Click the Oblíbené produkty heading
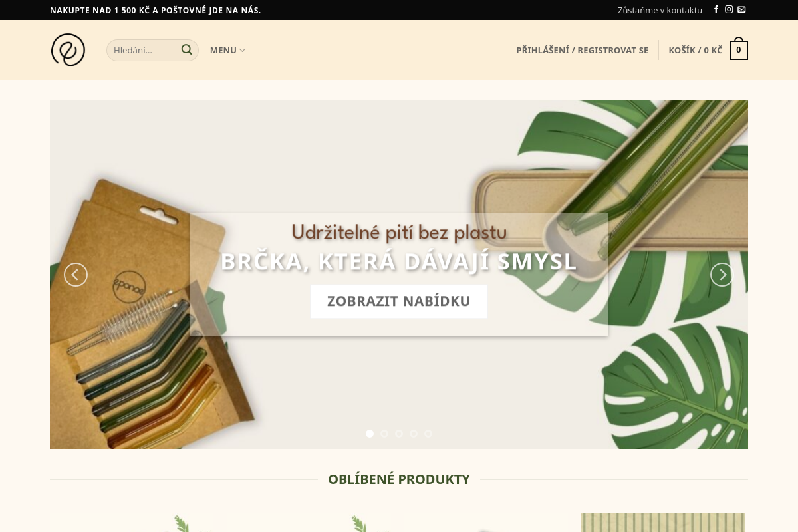Screen dimensions: 798x532 tap(399, 479)
